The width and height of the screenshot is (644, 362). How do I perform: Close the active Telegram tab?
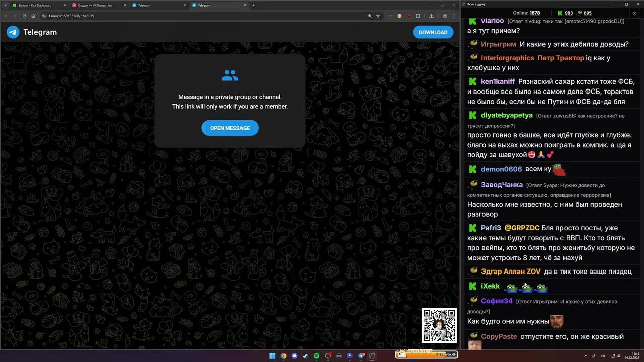[x=245, y=5]
